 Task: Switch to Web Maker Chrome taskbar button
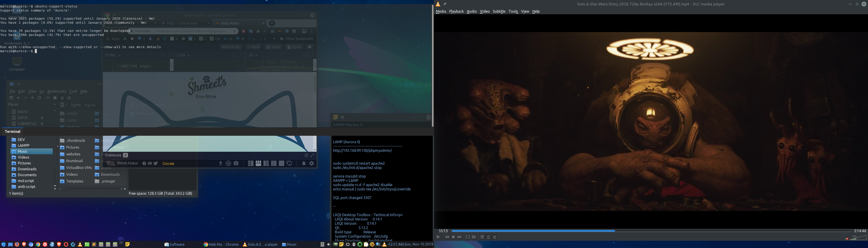(x=221, y=244)
